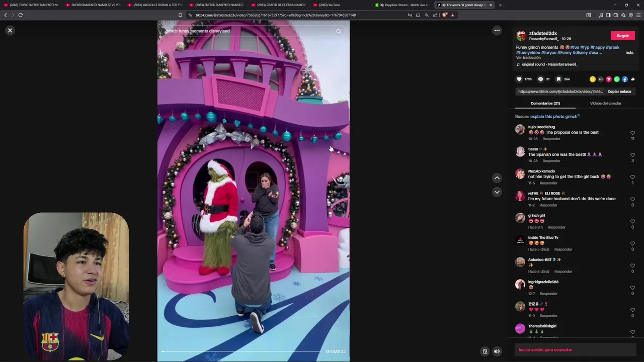Like Nezuko kamado's comment heart

pos(632,177)
